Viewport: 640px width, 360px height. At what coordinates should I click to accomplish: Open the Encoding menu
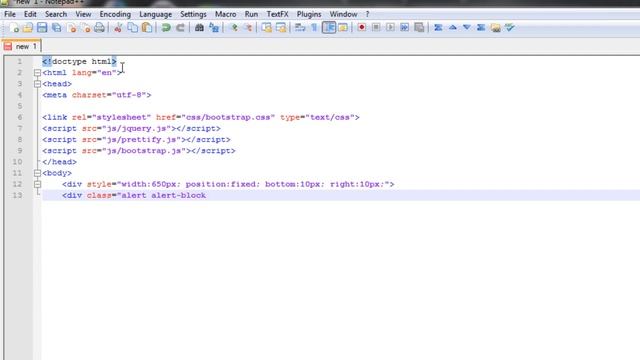tap(115, 14)
